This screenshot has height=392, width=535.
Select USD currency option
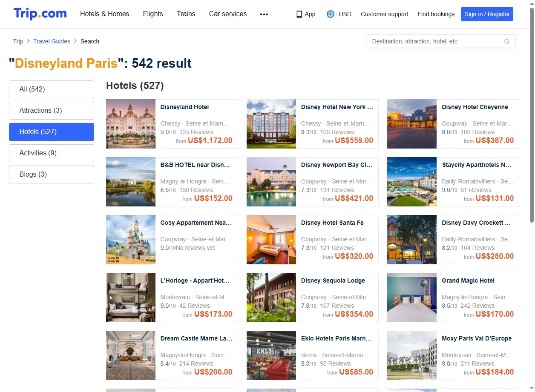(x=345, y=14)
